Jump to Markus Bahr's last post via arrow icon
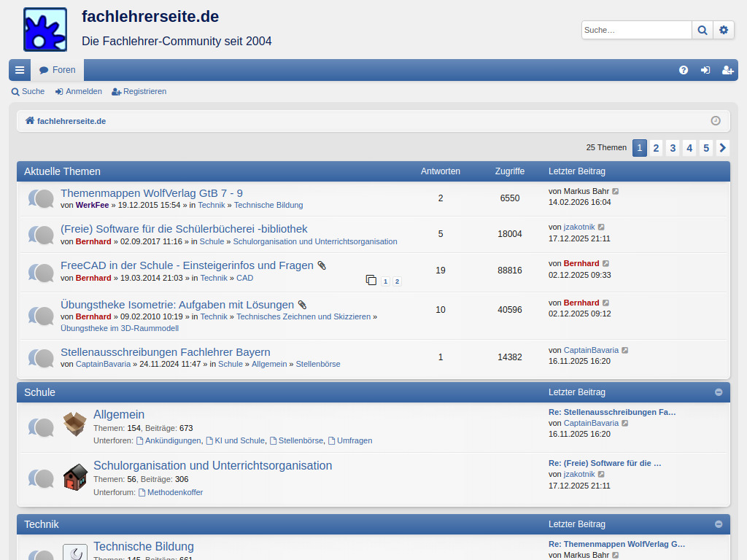The width and height of the screenshot is (747, 560). 616,191
